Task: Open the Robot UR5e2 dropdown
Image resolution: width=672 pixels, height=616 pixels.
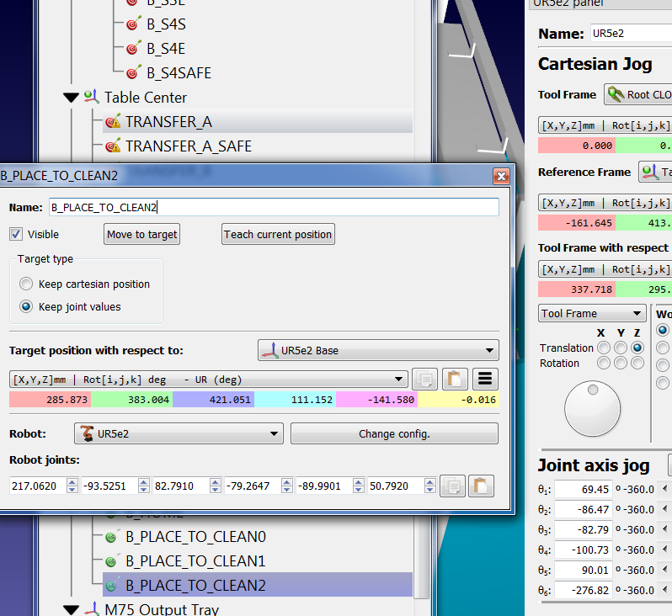Action: (x=179, y=434)
